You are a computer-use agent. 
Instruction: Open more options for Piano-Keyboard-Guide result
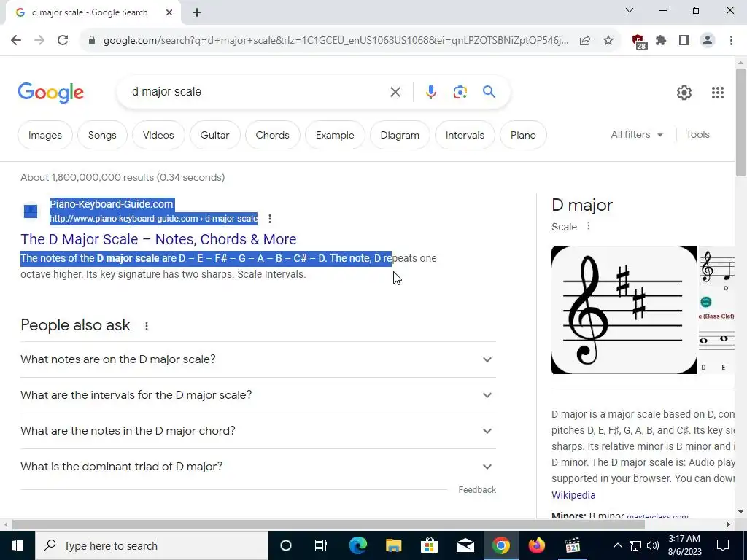[x=270, y=219]
